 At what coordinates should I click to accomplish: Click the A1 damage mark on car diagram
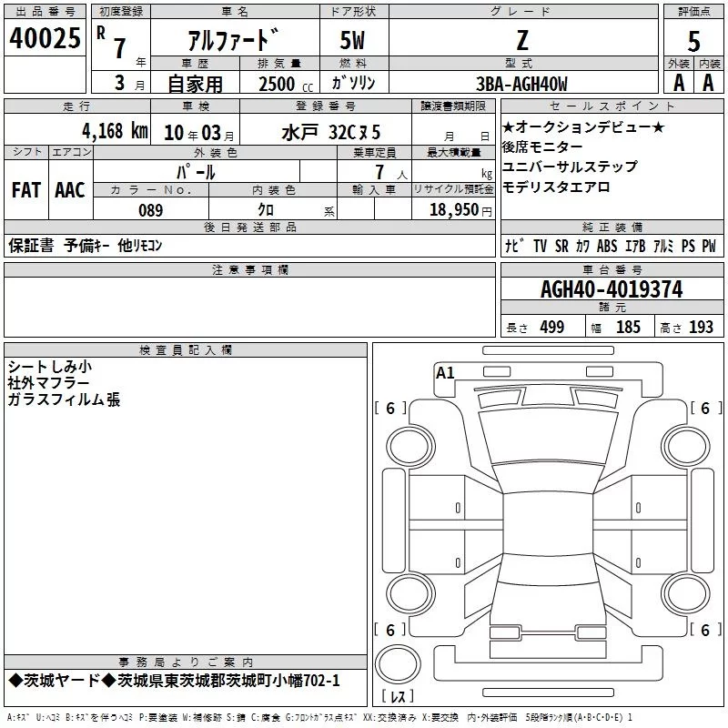[445, 372]
